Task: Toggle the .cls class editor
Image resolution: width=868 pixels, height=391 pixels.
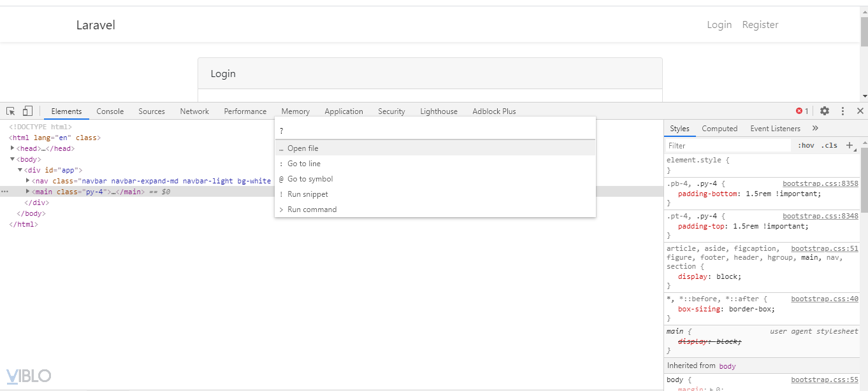Action: (829, 145)
